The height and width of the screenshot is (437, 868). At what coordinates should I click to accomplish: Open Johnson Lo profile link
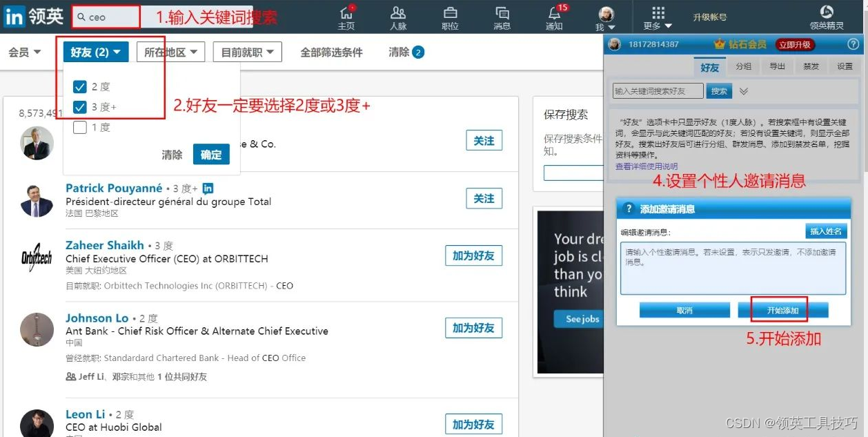[97, 318]
